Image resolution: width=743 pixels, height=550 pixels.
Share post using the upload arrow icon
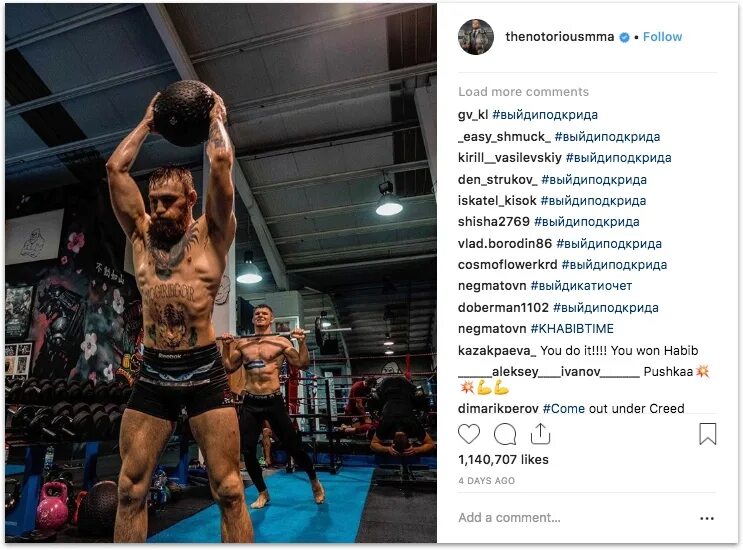(x=540, y=433)
